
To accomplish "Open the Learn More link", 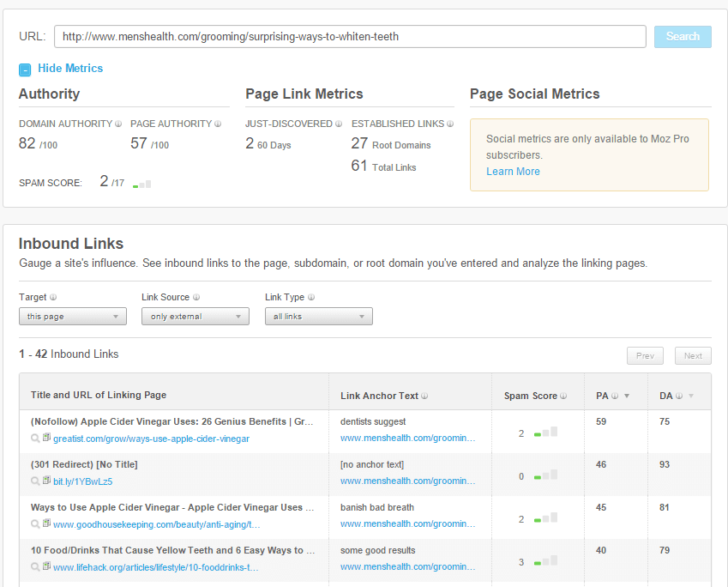I will (x=513, y=172).
